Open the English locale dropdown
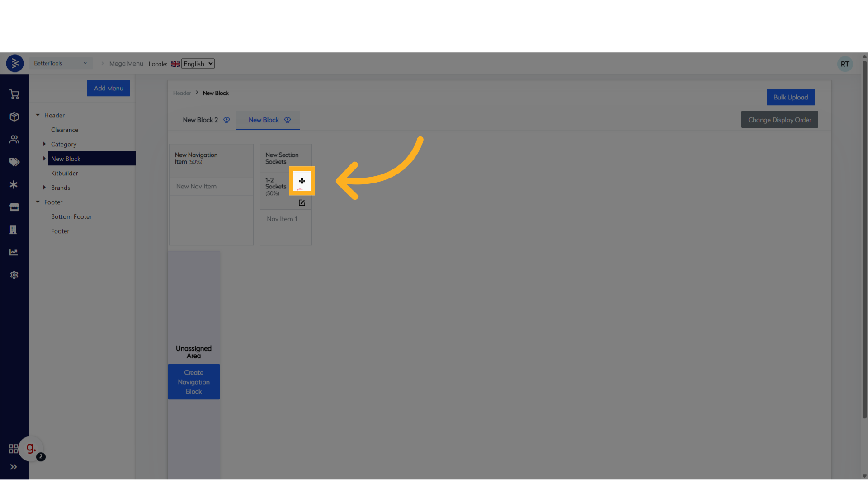This screenshot has width=868, height=488. pyautogui.click(x=198, y=64)
